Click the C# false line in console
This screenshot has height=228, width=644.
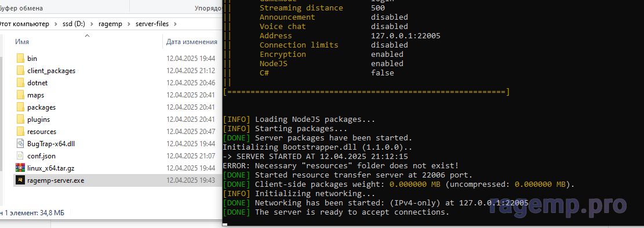coord(326,73)
